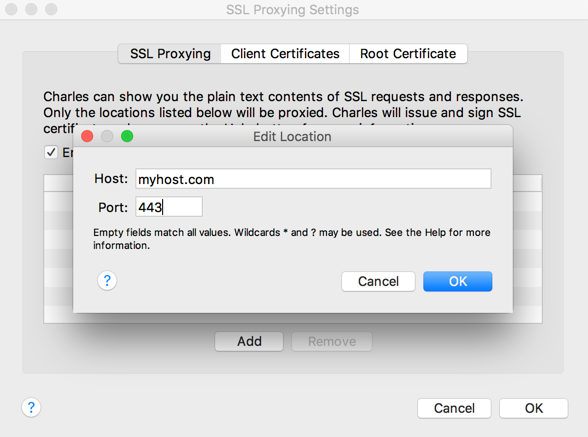This screenshot has height=437, width=588.
Task: Click minimize button of SSL Proxying Settings window
Action: [x=31, y=9]
